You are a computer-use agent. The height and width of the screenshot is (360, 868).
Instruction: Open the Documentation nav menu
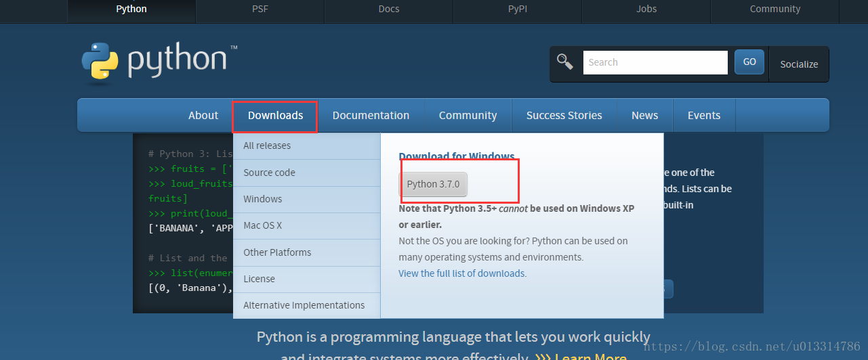(x=371, y=116)
